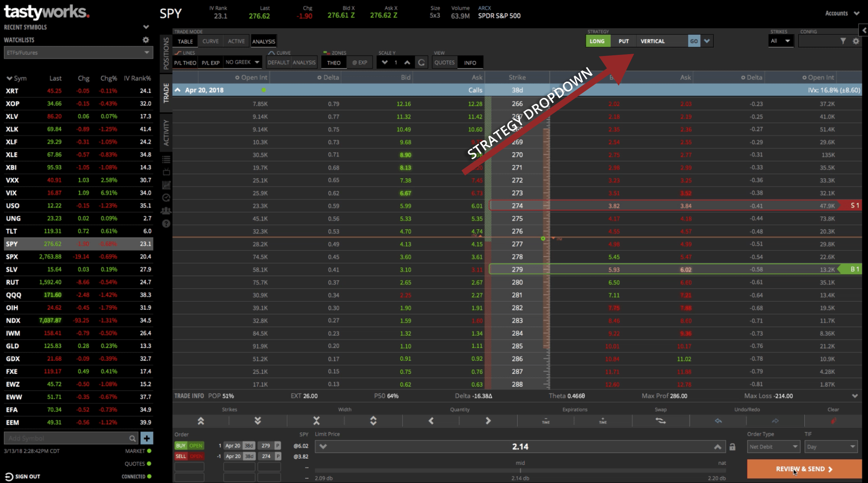
Task: Open the strategy dropdown chevron
Action: [707, 41]
